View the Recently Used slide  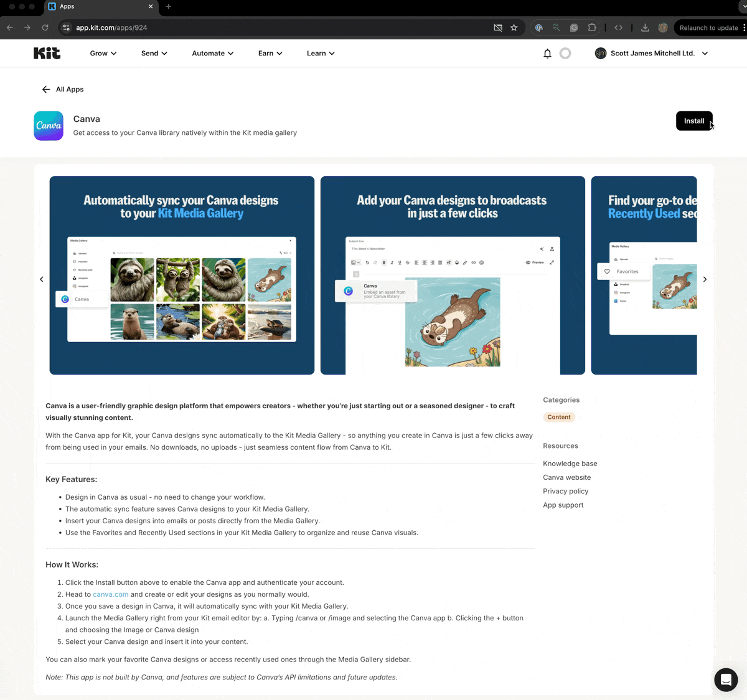(644, 275)
